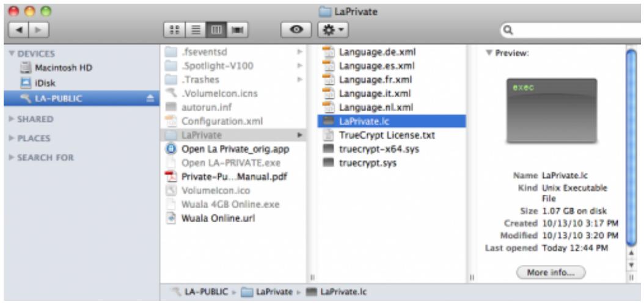
Task: Select the truecrypt.sys file
Action: point(392,163)
